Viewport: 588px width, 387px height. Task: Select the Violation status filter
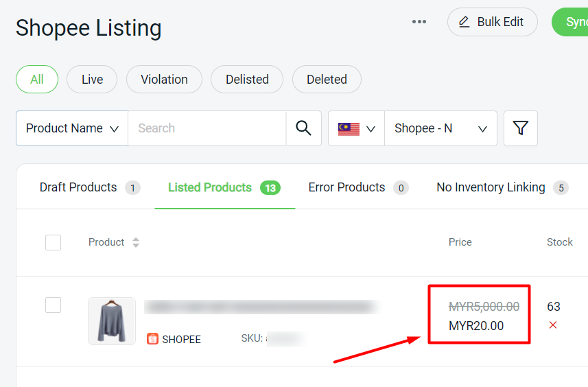point(164,80)
